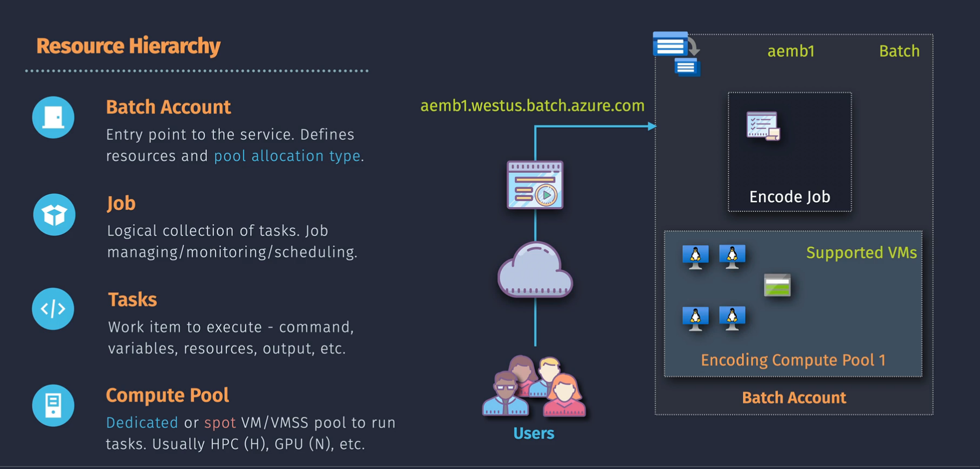Click the Encode Job checklist icon
The width and height of the screenshot is (980, 469).
(763, 126)
